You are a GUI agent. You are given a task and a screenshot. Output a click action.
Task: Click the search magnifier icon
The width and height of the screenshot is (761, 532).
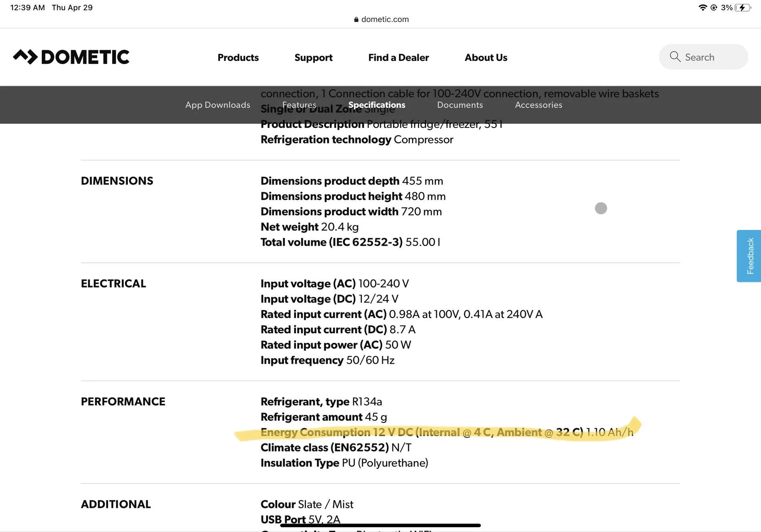coord(675,57)
